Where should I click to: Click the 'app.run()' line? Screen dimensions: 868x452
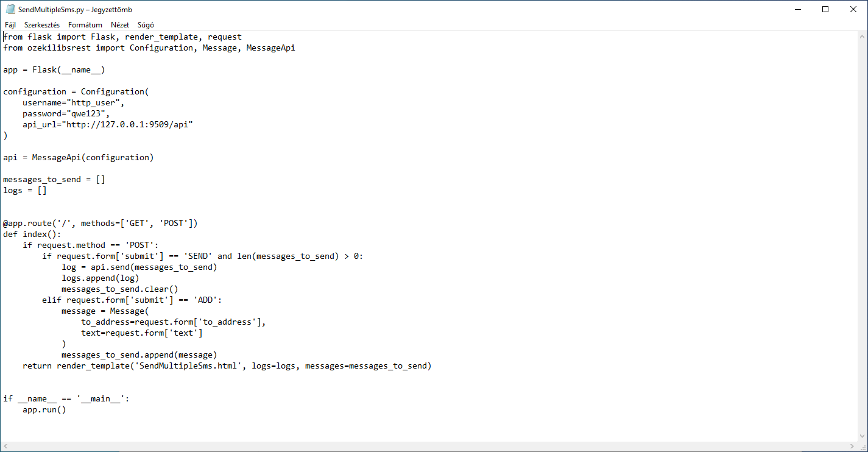coord(44,409)
